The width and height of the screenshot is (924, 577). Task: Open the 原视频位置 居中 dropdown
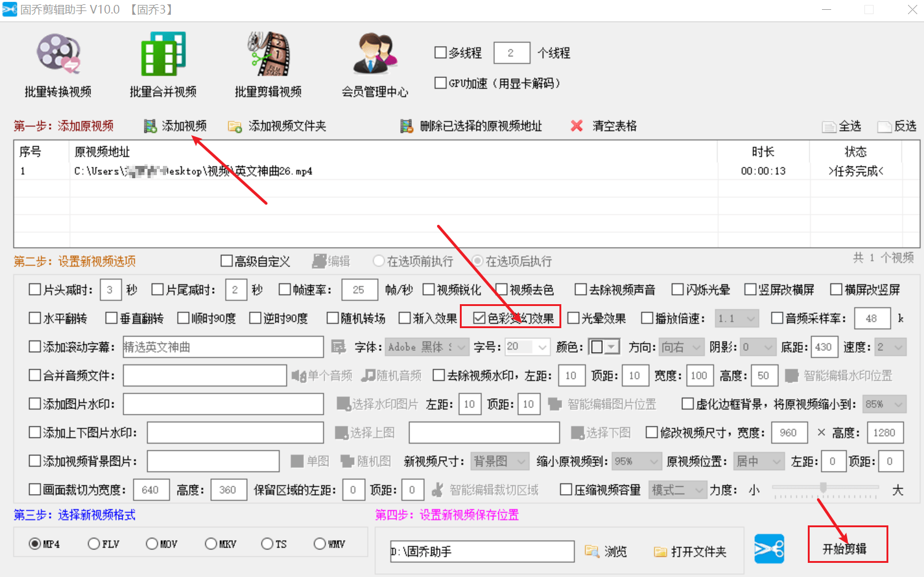pyautogui.click(x=759, y=461)
